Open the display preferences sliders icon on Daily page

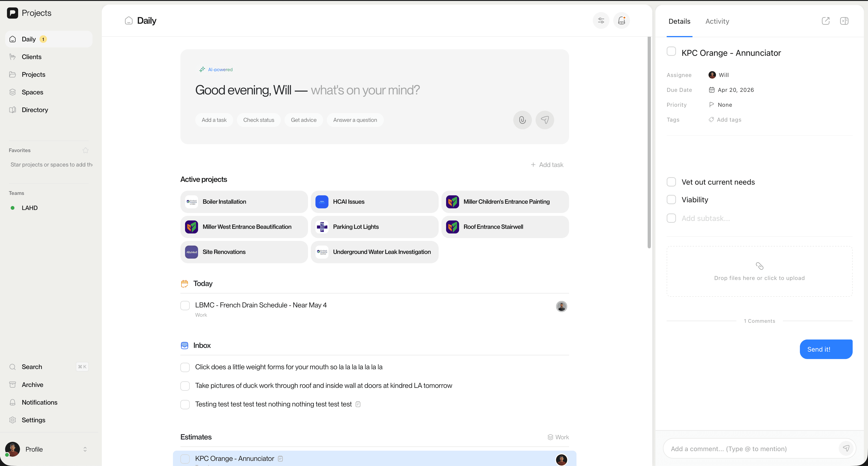(601, 20)
